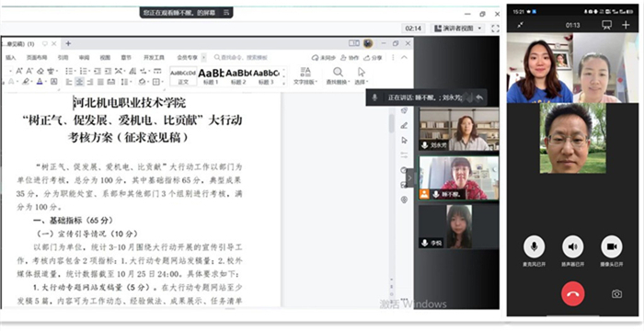The width and height of the screenshot is (644, 331).
Task: Choose the text highlight color
Action: click(x=27, y=82)
